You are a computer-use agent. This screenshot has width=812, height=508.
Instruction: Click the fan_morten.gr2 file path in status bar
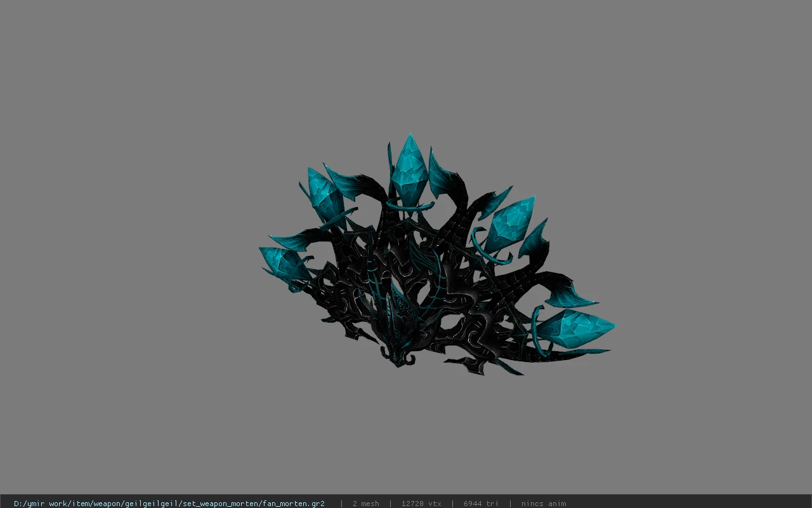169,504
